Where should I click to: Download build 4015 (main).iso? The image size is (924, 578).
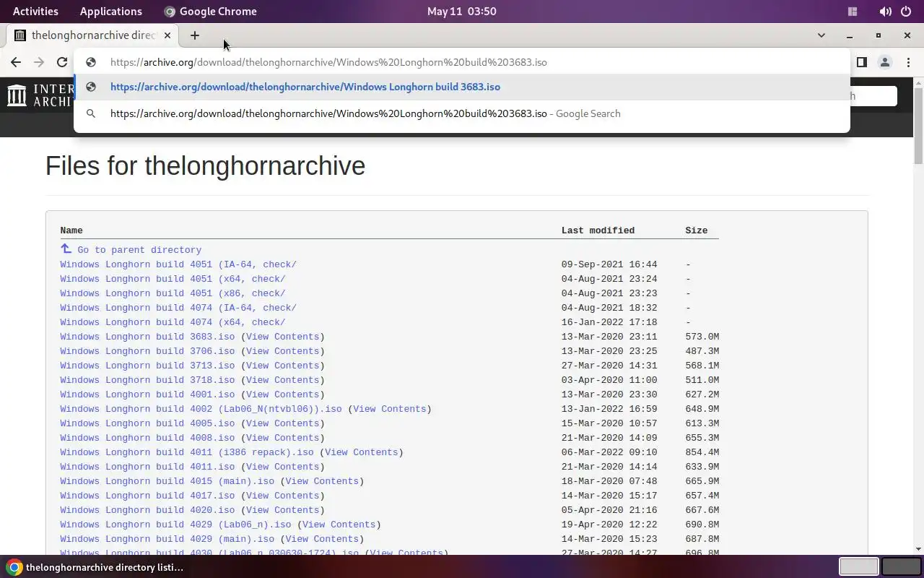167,481
